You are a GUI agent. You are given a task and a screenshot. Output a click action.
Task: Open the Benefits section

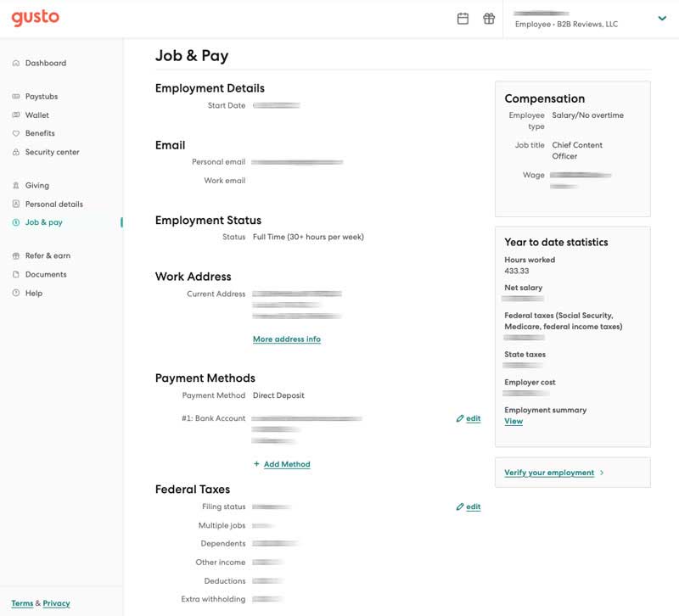[40, 133]
